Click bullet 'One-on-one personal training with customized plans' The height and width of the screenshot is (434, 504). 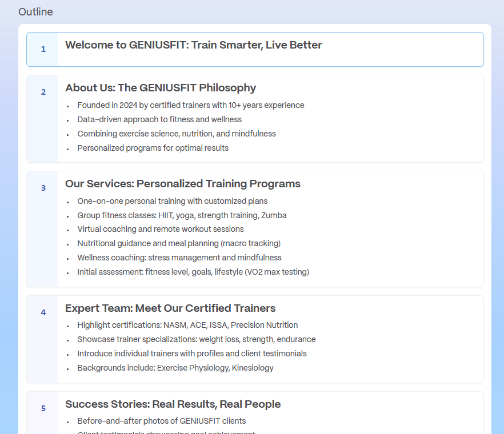[x=173, y=201]
